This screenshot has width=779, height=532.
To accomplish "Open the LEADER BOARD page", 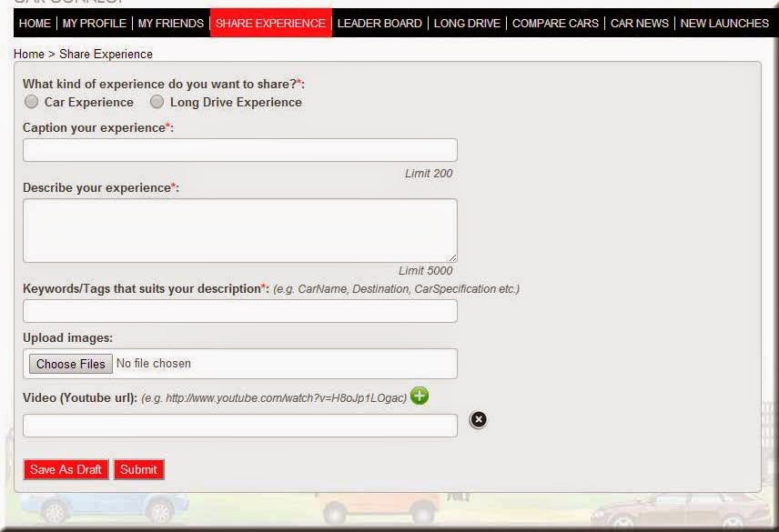I will pos(379,24).
